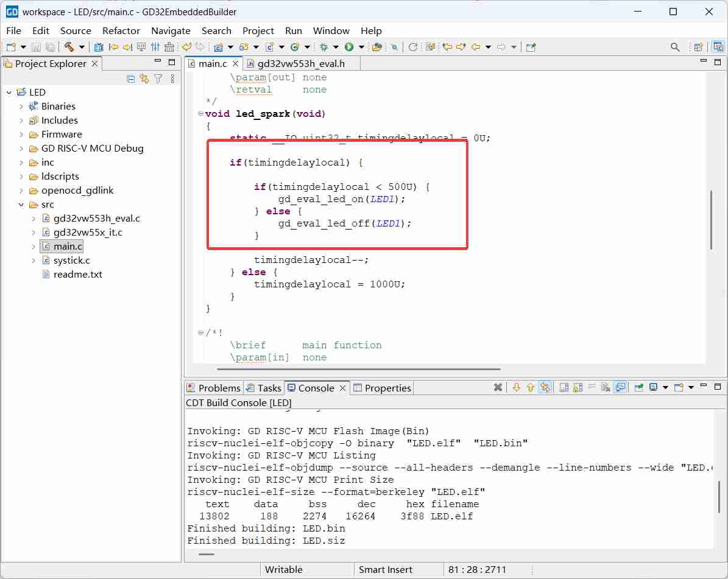Select systick.c in Project Explorer
This screenshot has height=579, width=728.
tap(71, 261)
